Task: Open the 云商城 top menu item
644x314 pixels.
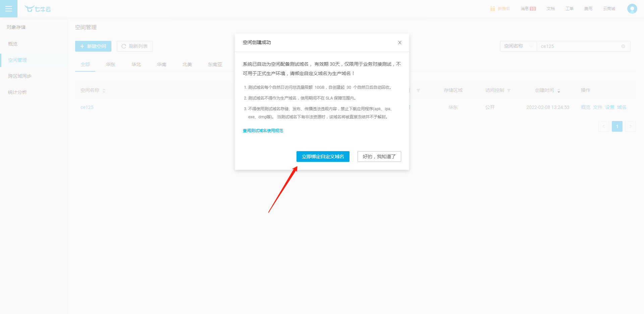Action: click(x=609, y=9)
